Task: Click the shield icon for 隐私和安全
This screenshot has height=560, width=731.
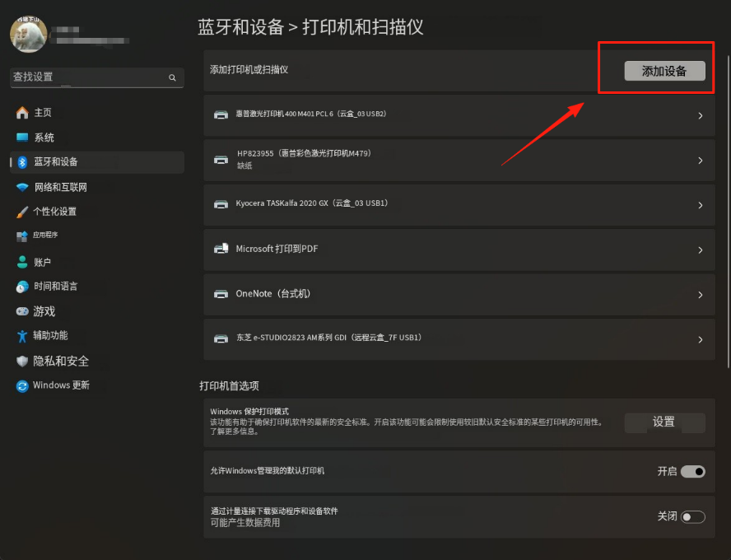Action: click(22, 361)
